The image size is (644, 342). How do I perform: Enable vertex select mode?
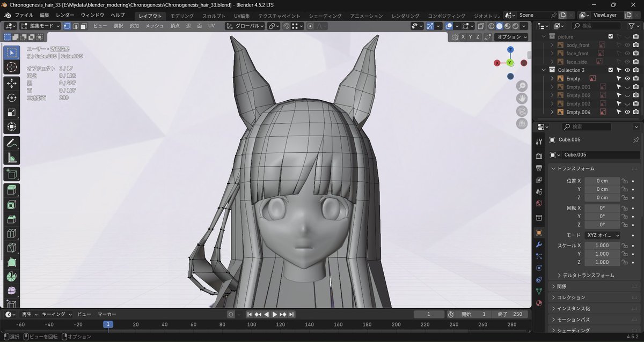(x=67, y=26)
